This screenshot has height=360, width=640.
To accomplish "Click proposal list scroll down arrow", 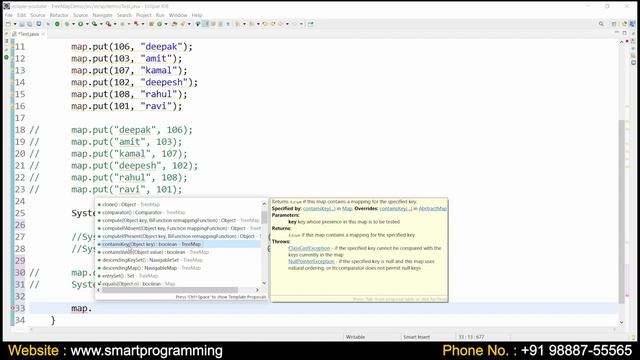I will (264, 283).
